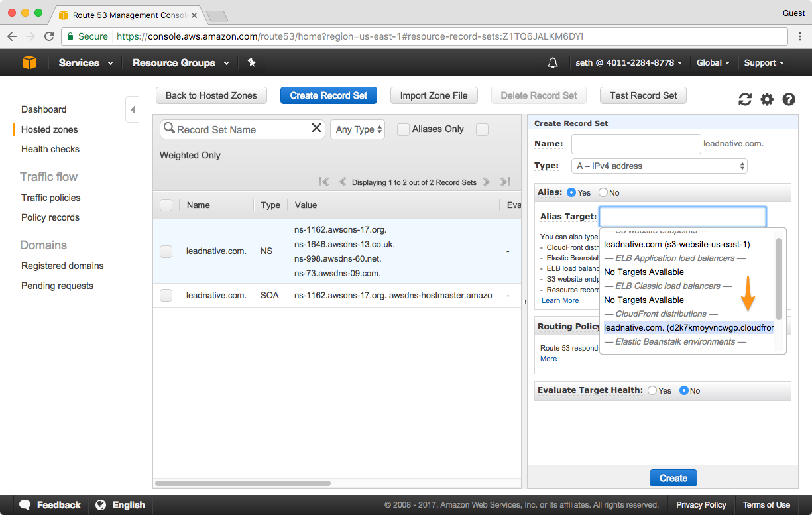Collapse the left navigation pane
Viewport: 812px width, 515px height.
coord(133,109)
